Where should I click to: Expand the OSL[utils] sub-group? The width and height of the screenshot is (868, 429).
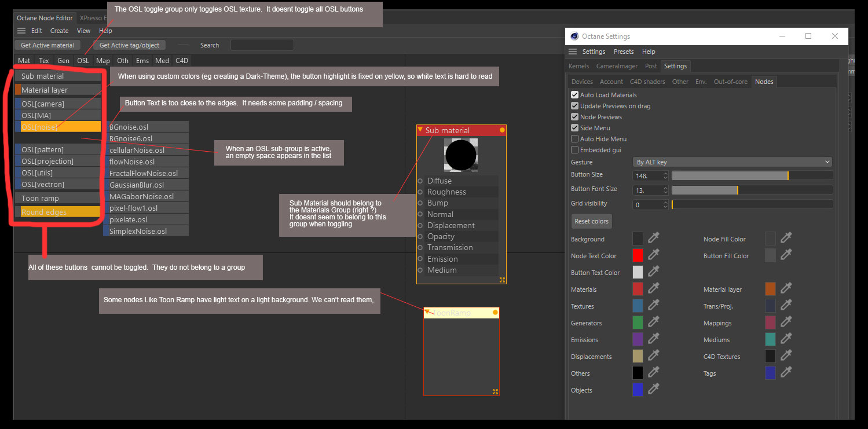(x=58, y=173)
